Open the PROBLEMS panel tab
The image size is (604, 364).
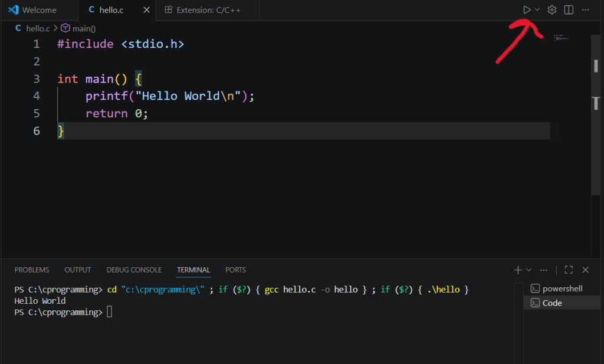[32, 270]
